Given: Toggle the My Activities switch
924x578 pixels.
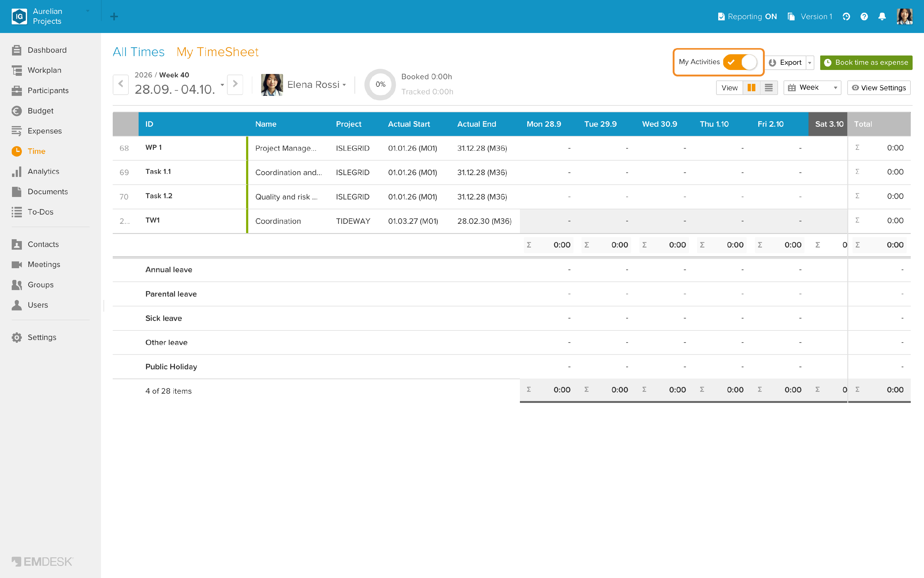Looking at the screenshot, I should (x=740, y=62).
